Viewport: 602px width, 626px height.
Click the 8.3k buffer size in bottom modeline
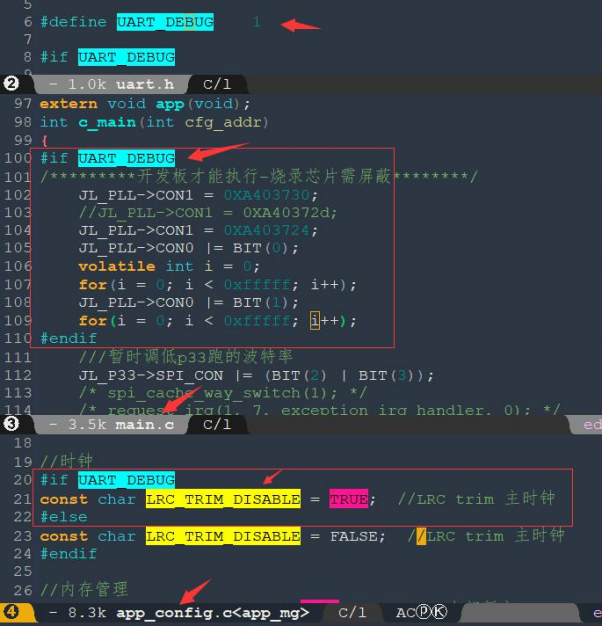(x=87, y=612)
